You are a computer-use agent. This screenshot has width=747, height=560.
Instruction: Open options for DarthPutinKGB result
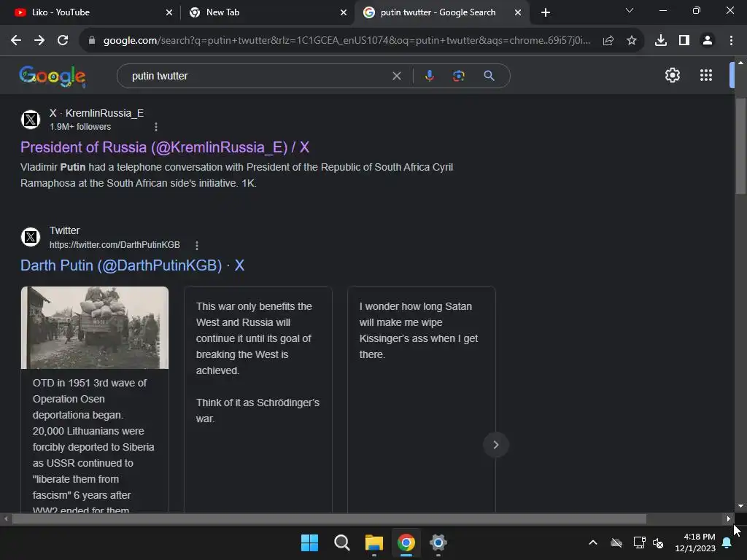pos(197,245)
